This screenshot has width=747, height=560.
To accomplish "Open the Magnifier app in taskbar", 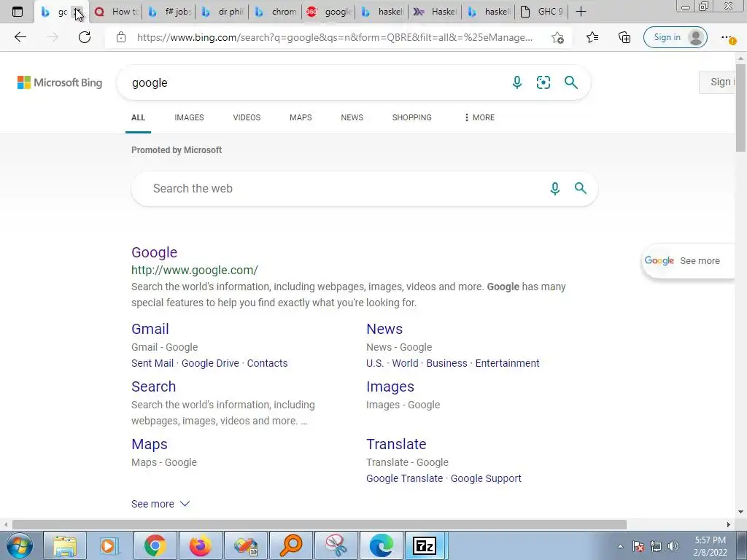I will pos(291,545).
